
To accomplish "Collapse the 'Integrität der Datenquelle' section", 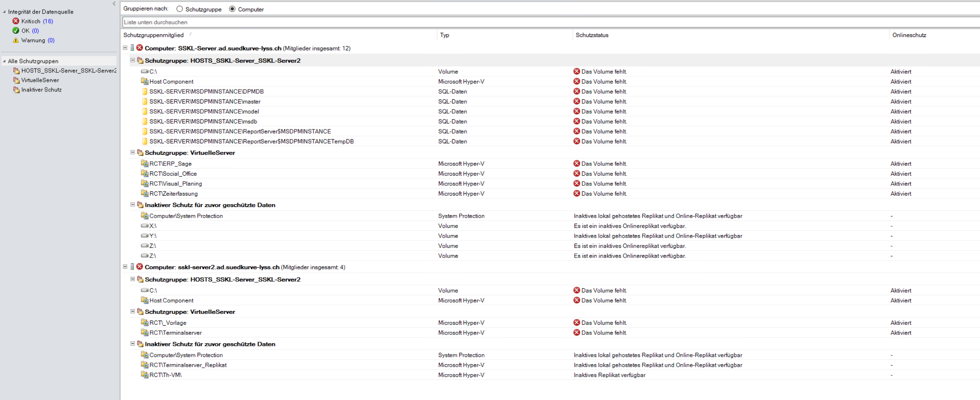I will 4,12.
